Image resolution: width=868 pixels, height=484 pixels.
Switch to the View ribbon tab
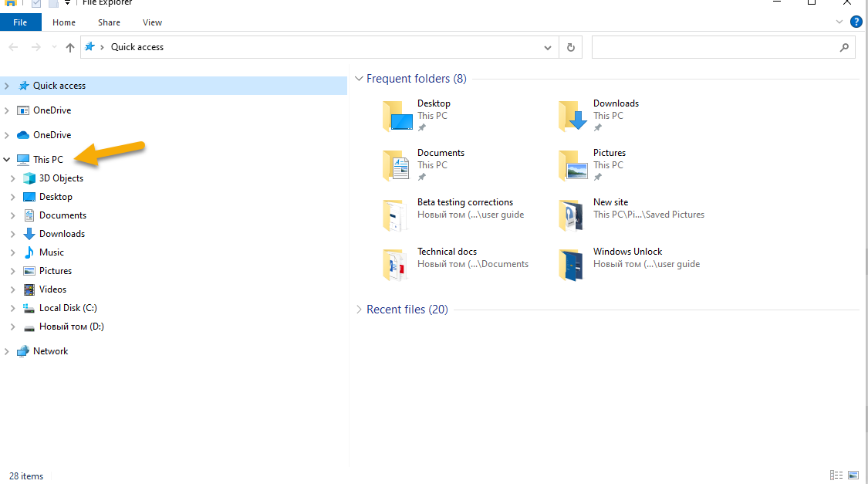coord(152,22)
